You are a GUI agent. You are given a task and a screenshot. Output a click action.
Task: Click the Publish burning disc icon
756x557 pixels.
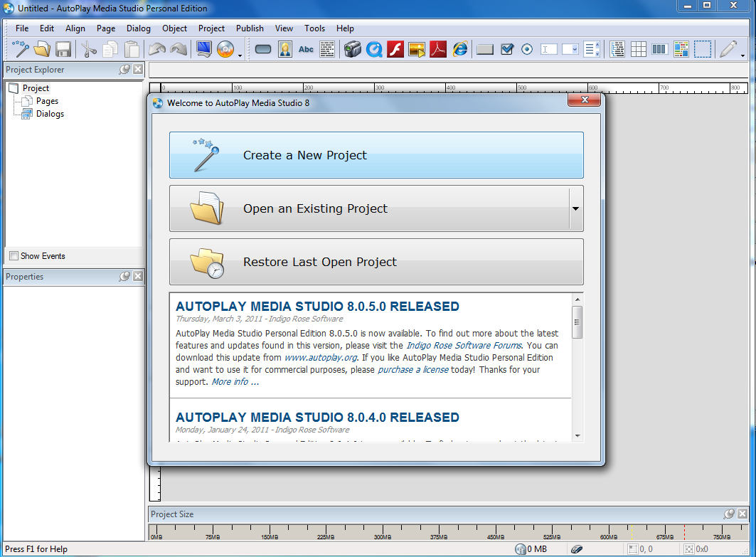[225, 49]
